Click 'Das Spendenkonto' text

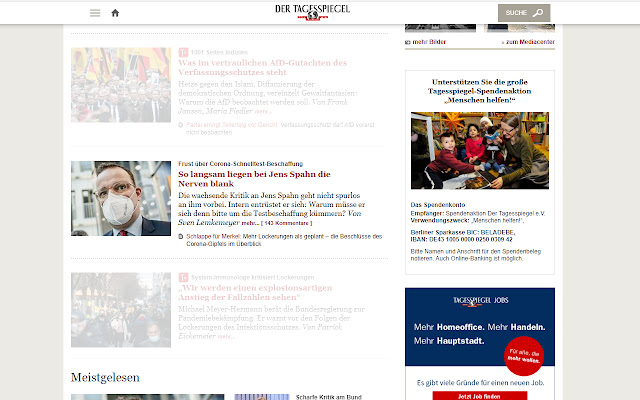pyautogui.click(x=438, y=205)
